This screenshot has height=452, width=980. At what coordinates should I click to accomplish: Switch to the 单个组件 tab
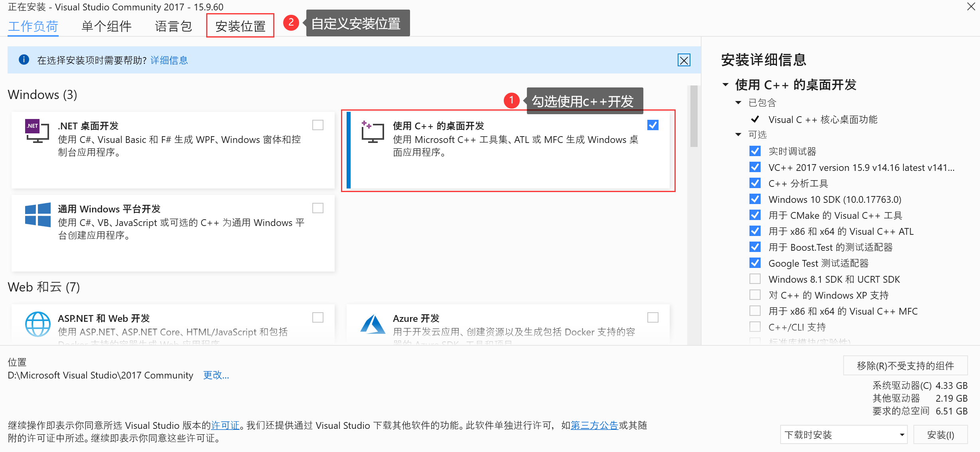click(x=106, y=26)
